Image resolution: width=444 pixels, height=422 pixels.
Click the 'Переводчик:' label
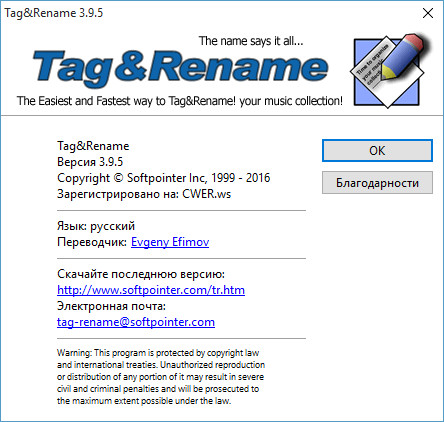click(x=92, y=242)
